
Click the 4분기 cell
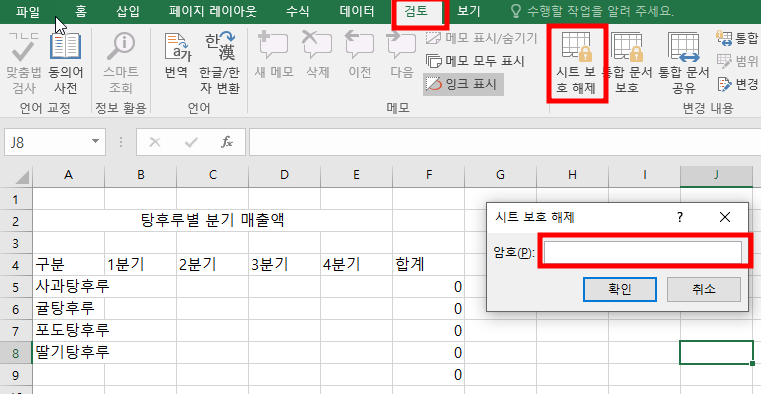click(x=356, y=265)
